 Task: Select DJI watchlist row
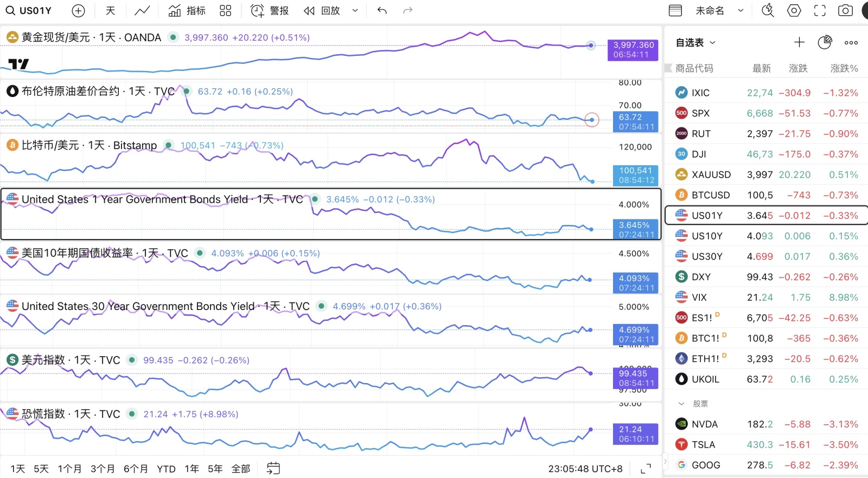pyautogui.click(x=766, y=154)
